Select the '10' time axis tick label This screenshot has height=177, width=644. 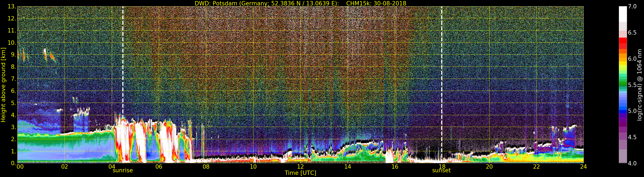(x=253, y=167)
